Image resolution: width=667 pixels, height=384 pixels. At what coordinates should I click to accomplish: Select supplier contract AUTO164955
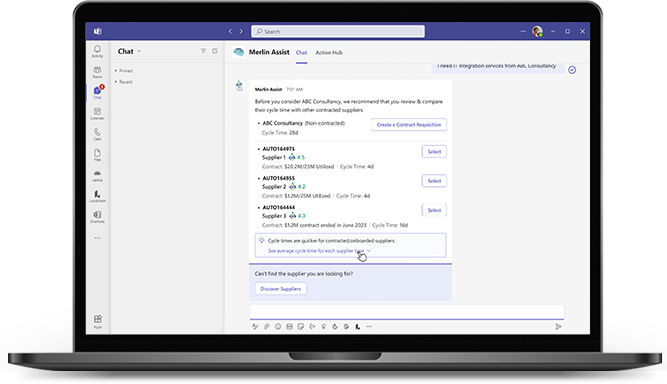(434, 181)
